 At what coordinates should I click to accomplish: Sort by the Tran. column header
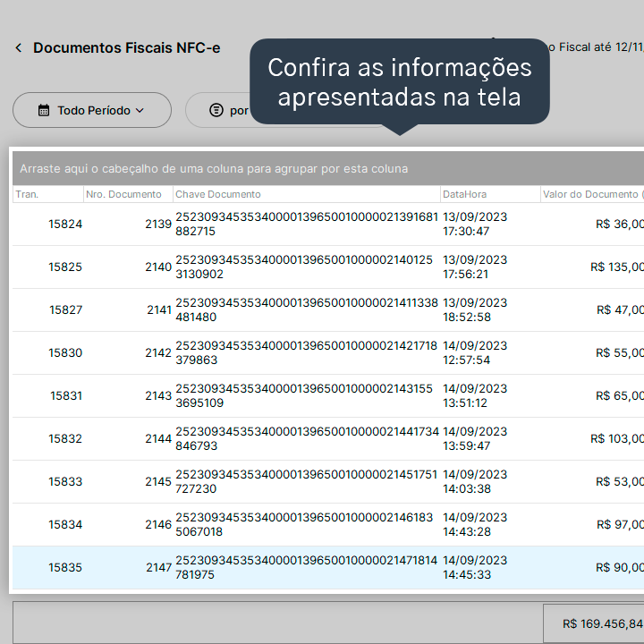point(48,194)
